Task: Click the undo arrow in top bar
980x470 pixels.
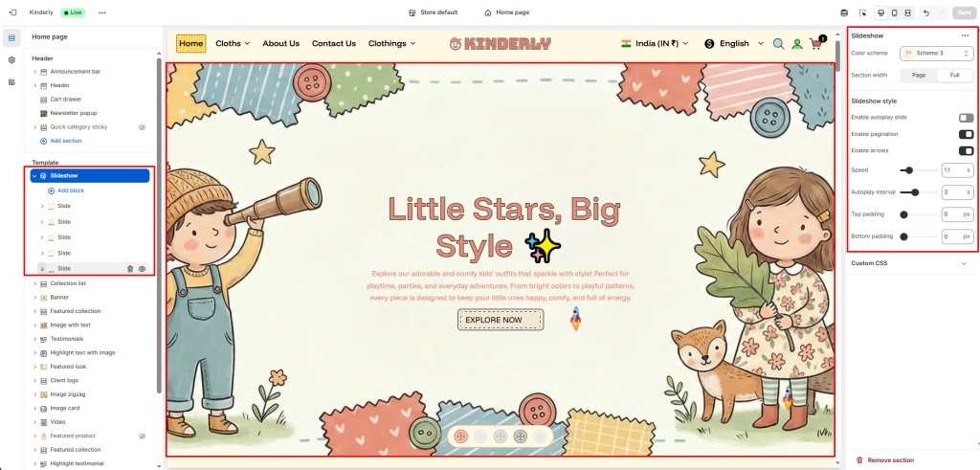Action: (x=926, y=12)
